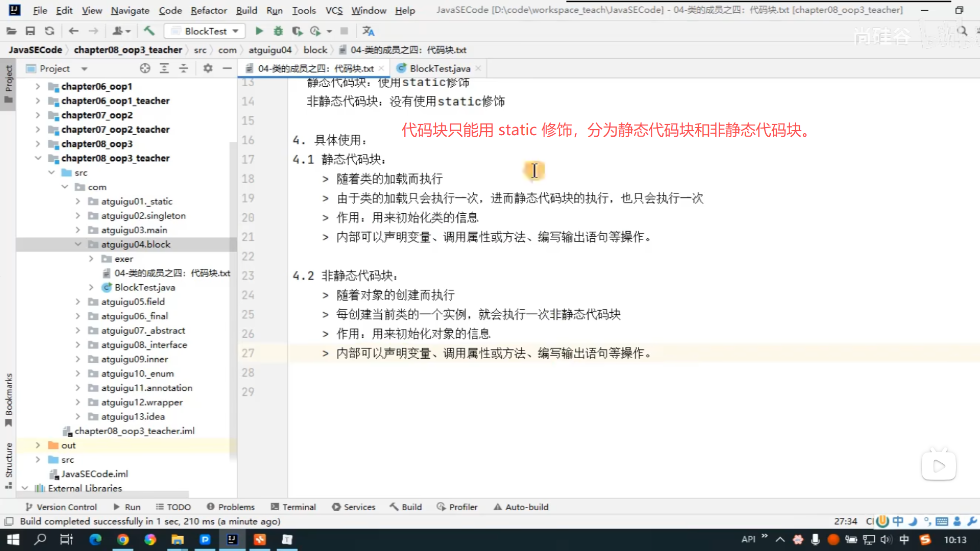Click the Translate icon in toolbar
980x551 pixels.
[368, 31]
